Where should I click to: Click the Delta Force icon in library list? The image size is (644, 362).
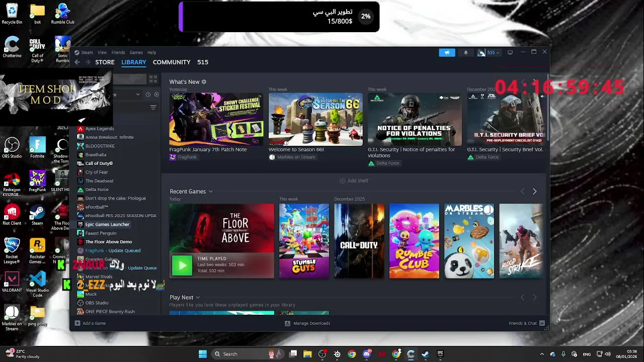80,190
